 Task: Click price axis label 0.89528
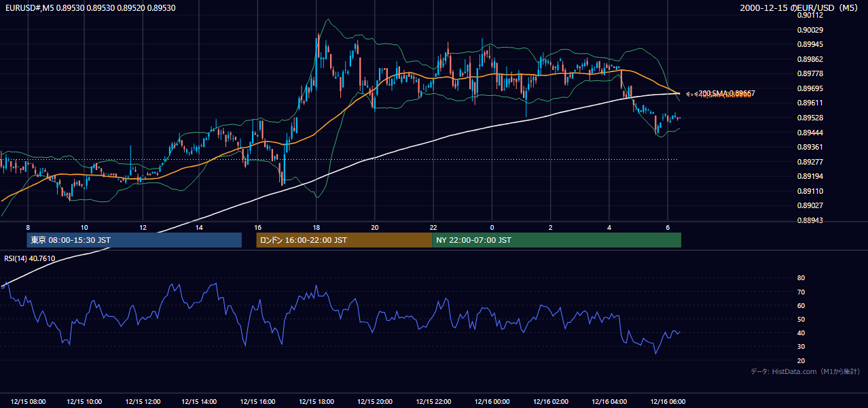[810, 118]
